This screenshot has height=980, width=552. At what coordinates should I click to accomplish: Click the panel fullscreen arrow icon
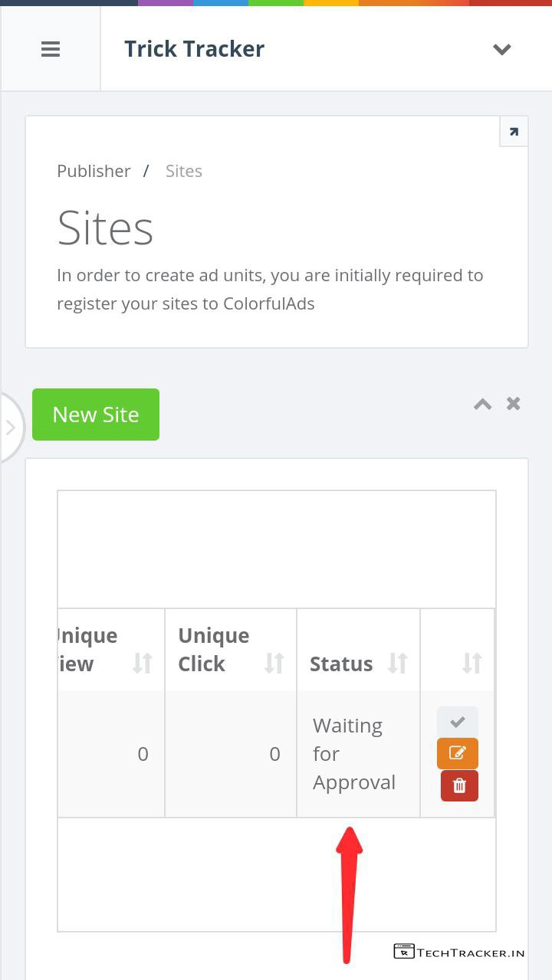(x=513, y=132)
